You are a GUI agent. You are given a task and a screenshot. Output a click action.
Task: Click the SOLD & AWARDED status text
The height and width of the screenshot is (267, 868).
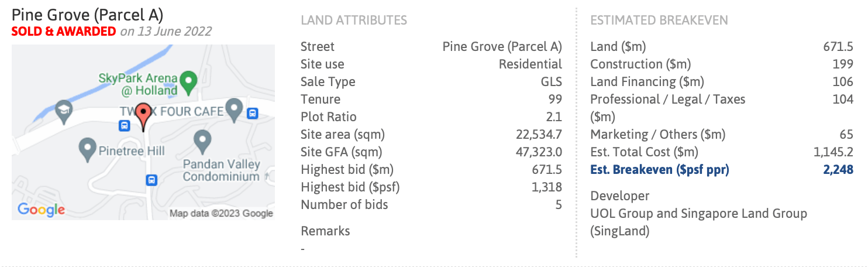click(64, 31)
